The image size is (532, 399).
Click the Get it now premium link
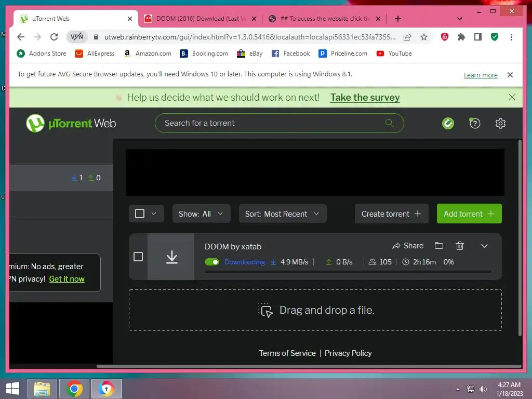point(67,279)
